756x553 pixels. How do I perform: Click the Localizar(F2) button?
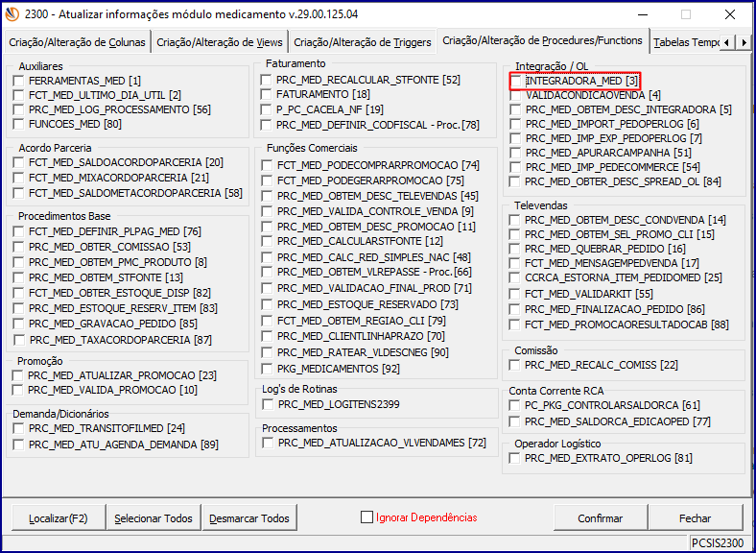(59, 518)
